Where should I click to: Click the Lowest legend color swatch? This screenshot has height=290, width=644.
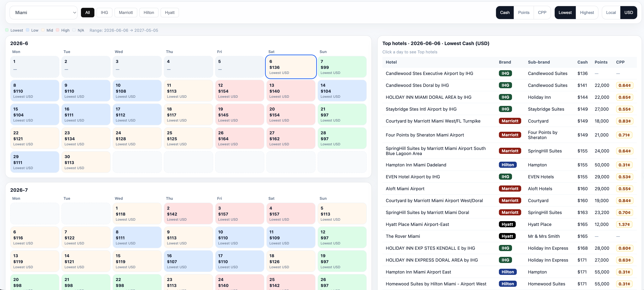point(7,30)
